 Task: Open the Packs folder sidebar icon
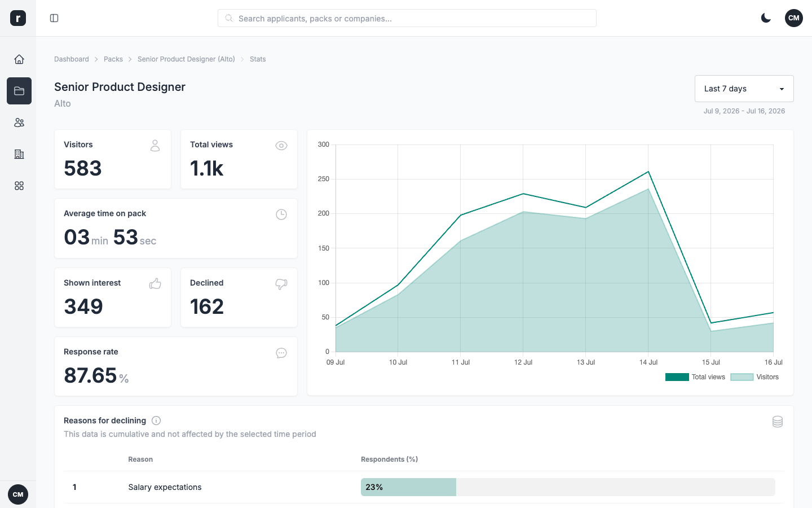point(19,91)
